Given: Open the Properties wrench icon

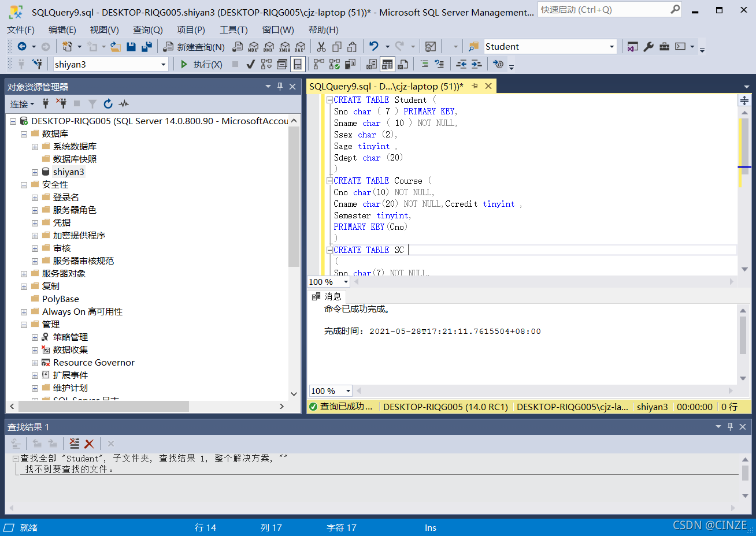Looking at the screenshot, I should click(648, 47).
